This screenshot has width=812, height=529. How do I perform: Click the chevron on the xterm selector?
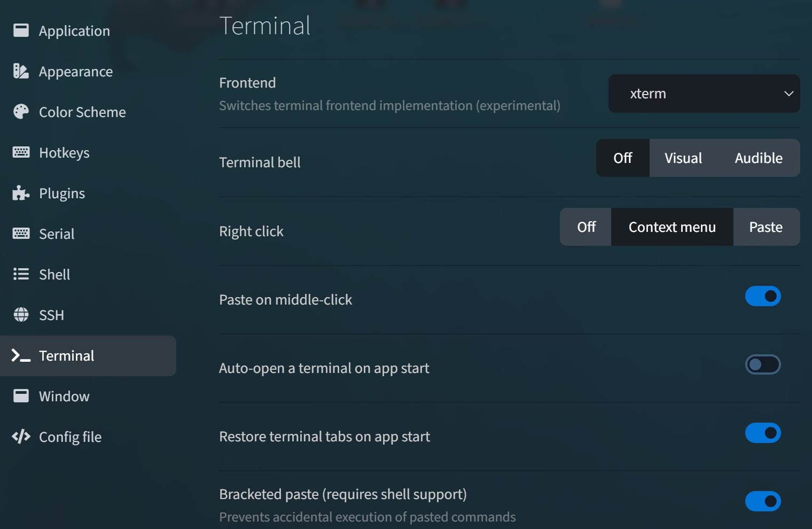[789, 94]
